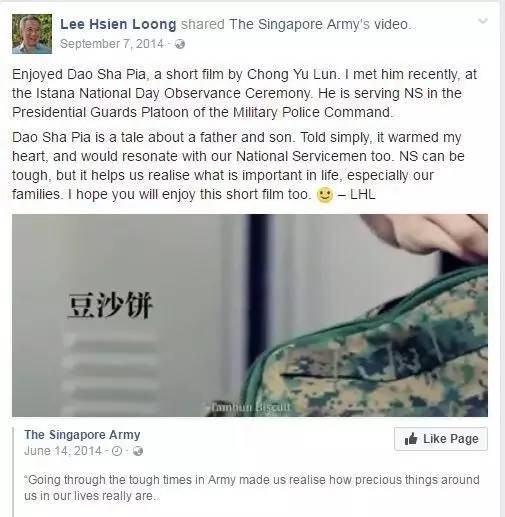Screen dimensions: 505x517
Task: Click the Chinese title 豆沙饼 in video
Action: click(x=110, y=305)
